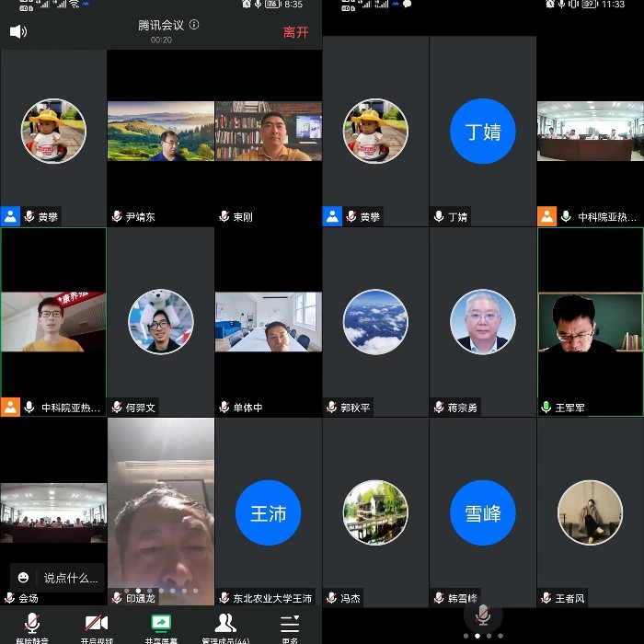Tap 何羿文's avatar tile
The height and width of the screenshot is (644, 644).
pos(161,322)
